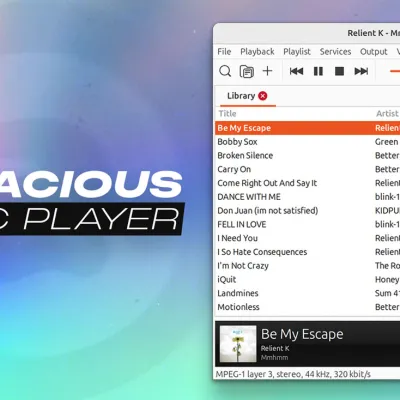Select the song 'Carry On'
400x400 pixels.
point(234,169)
